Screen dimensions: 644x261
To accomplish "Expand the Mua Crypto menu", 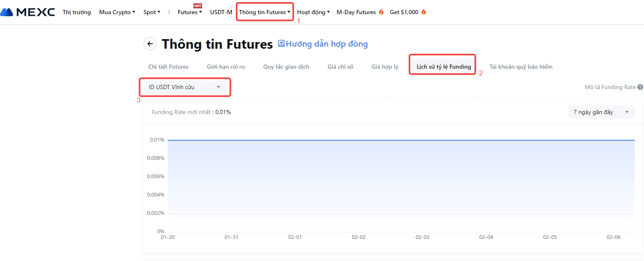I will [x=117, y=12].
